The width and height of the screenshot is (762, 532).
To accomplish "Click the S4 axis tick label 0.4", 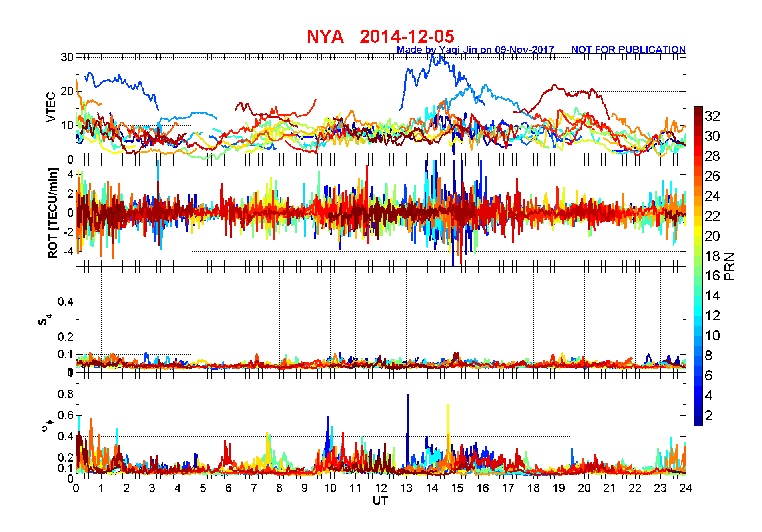I will [66, 302].
